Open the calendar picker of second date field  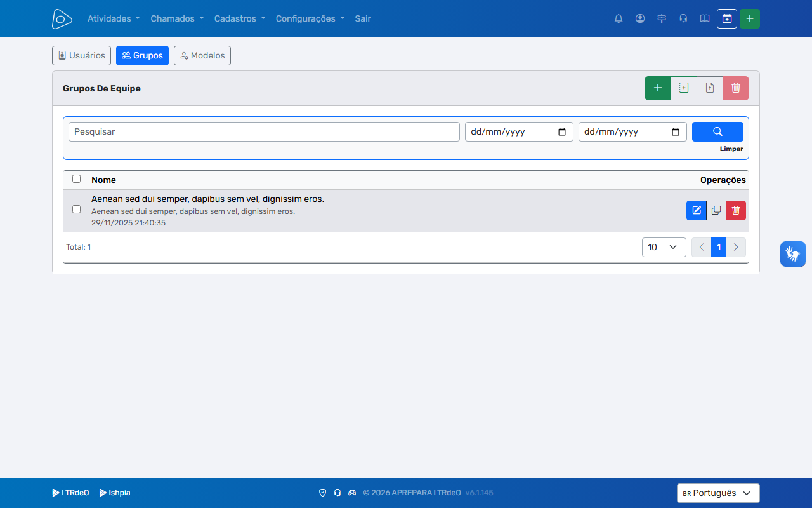676,132
